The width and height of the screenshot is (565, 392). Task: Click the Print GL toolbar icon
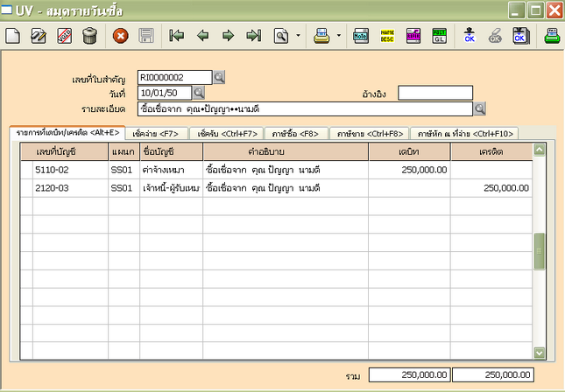(439, 36)
